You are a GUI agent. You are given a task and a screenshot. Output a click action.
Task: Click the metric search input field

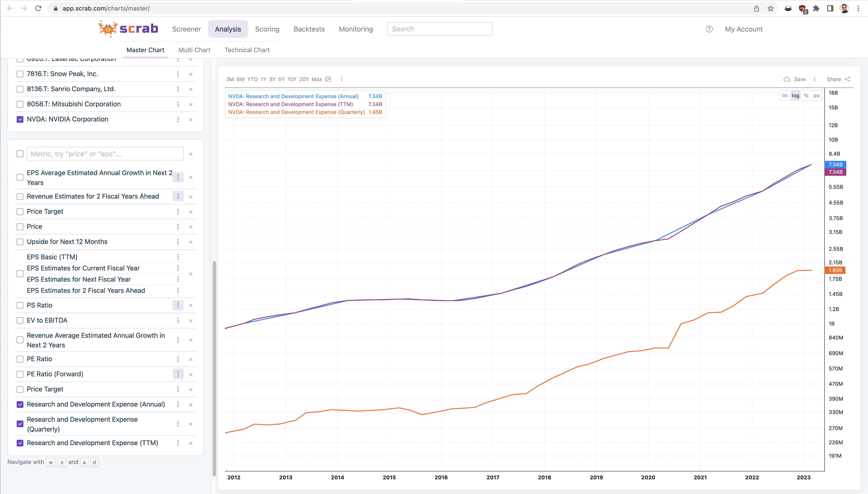tap(105, 154)
